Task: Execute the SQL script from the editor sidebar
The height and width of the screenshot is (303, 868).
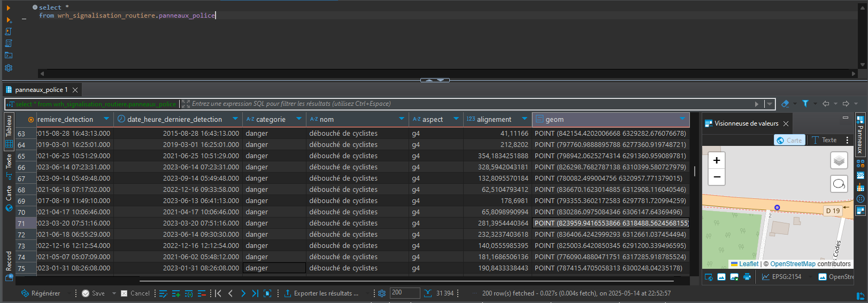Action: (x=8, y=32)
